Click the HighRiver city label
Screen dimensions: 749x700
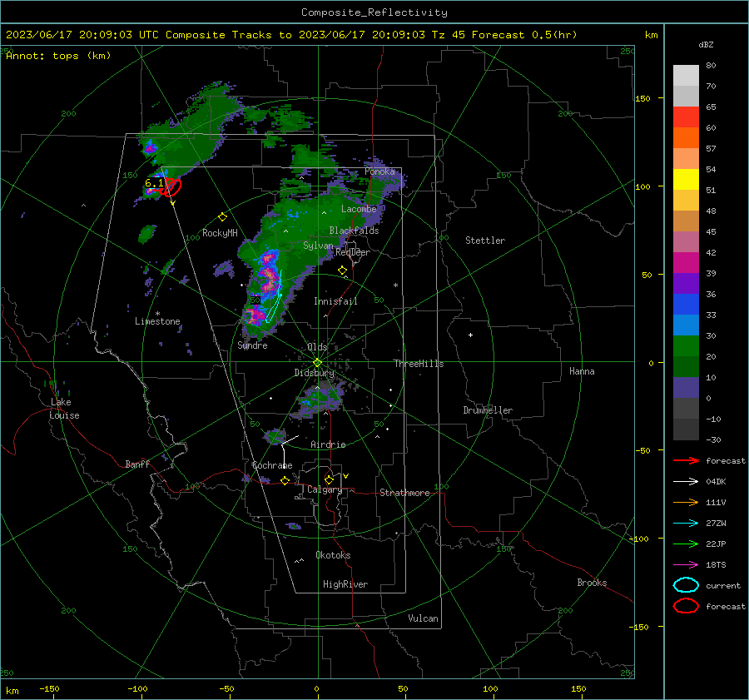click(345, 584)
